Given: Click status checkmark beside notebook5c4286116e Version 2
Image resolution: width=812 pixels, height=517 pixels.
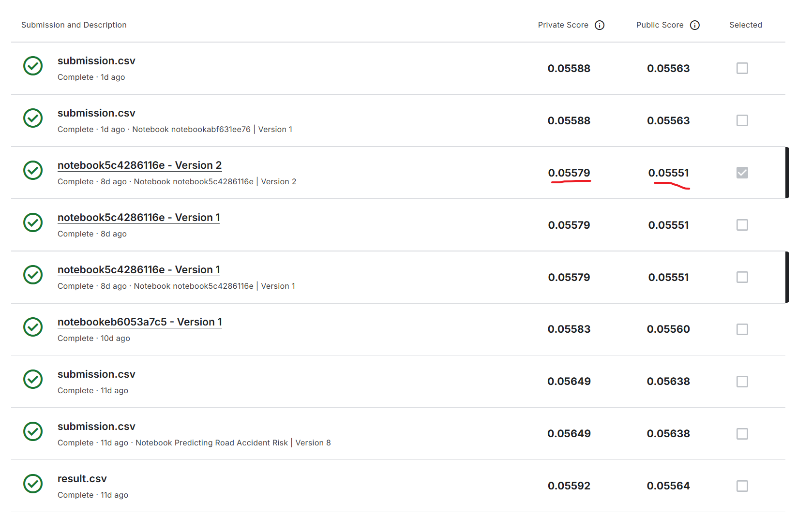Looking at the screenshot, I should pyautogui.click(x=33, y=170).
